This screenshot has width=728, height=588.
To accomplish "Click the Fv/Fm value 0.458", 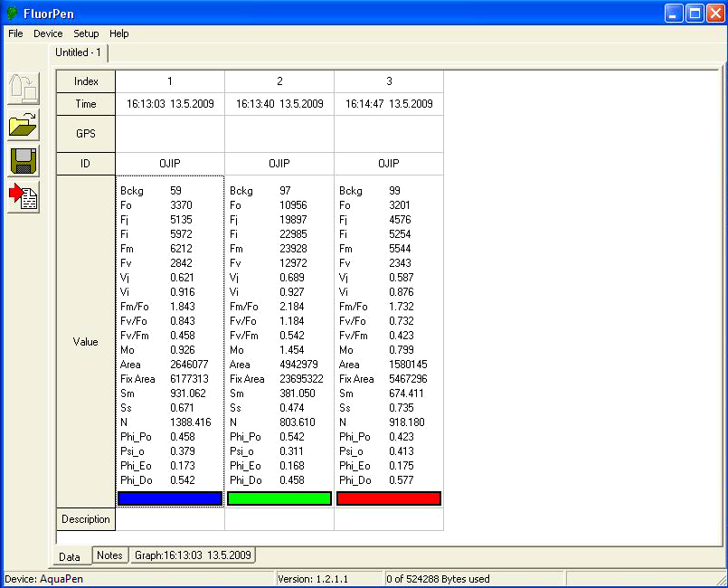I will [x=183, y=336].
